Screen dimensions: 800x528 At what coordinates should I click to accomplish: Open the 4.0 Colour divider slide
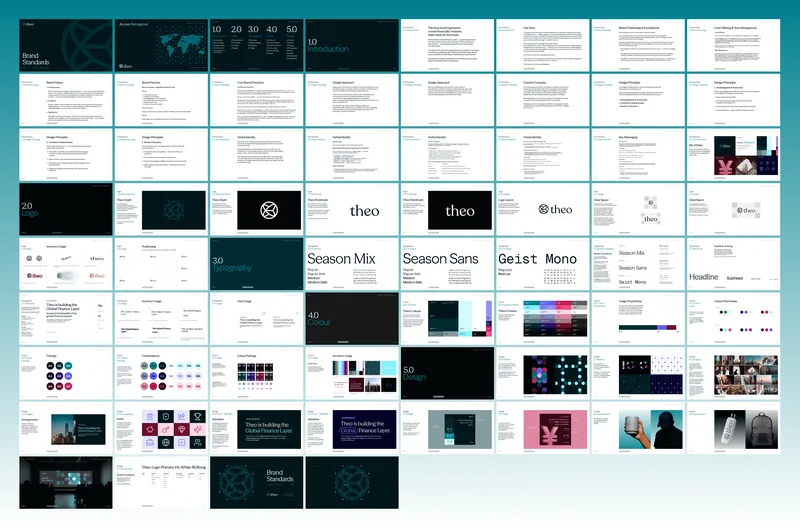(352, 319)
